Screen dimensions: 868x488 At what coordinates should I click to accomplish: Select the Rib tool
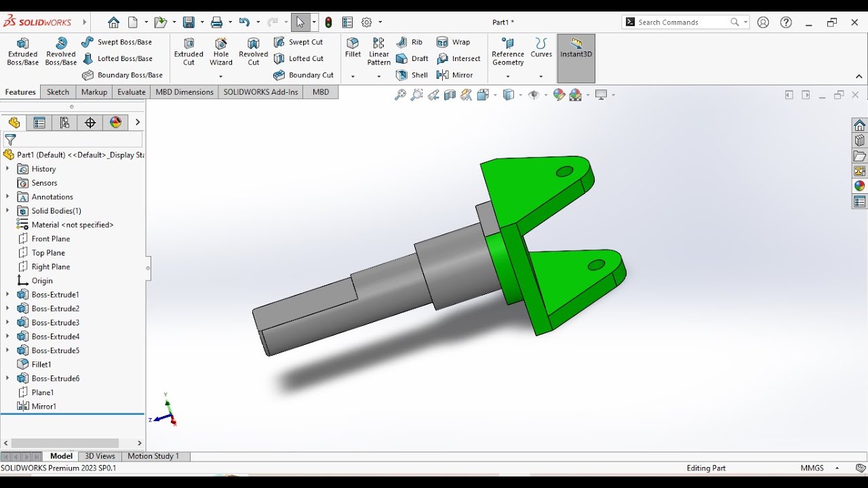pos(410,42)
